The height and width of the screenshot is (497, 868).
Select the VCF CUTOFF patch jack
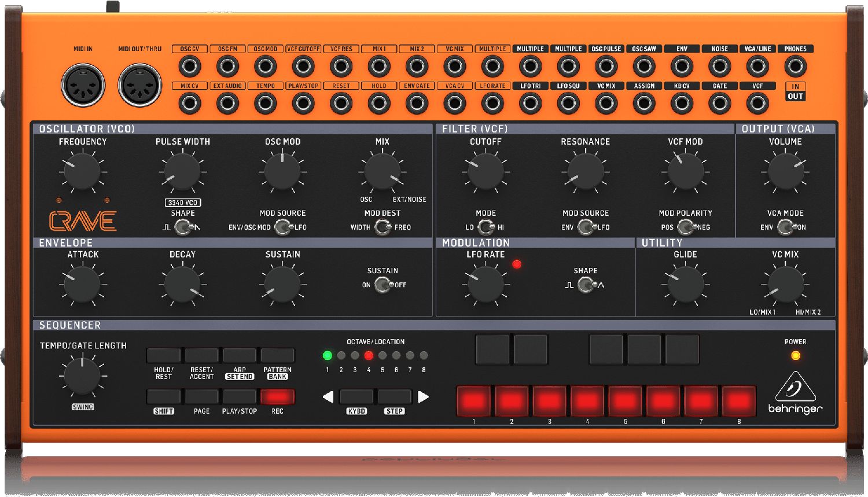pos(303,67)
